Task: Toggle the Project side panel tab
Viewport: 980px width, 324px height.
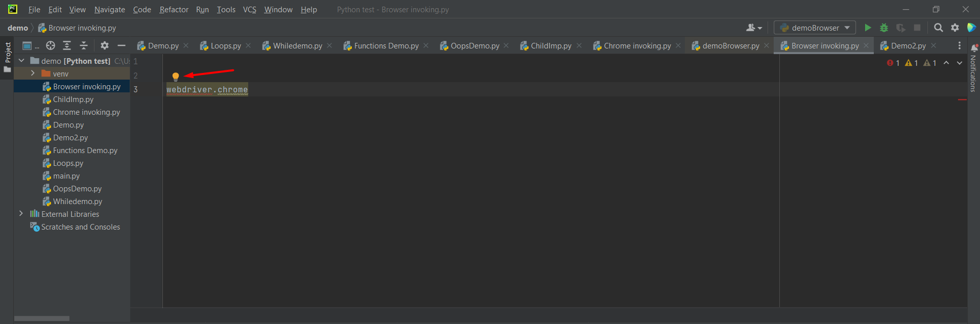Action: [7, 56]
